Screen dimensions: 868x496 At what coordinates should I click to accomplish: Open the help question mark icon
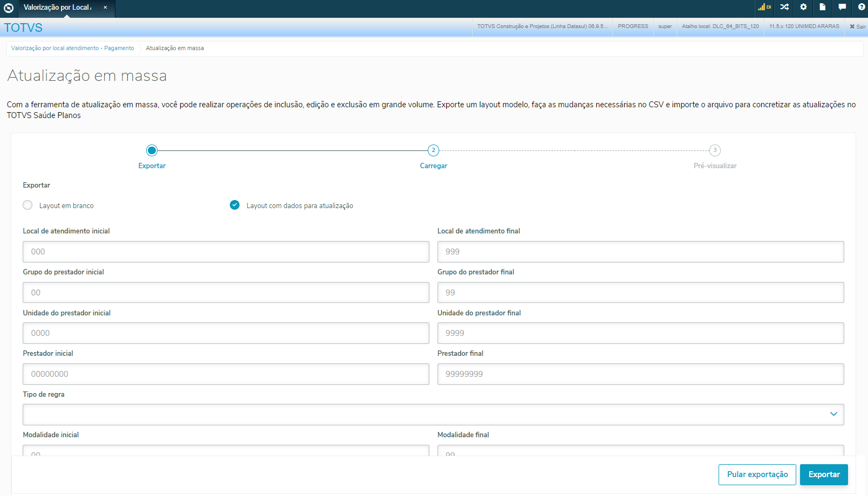(x=862, y=7)
